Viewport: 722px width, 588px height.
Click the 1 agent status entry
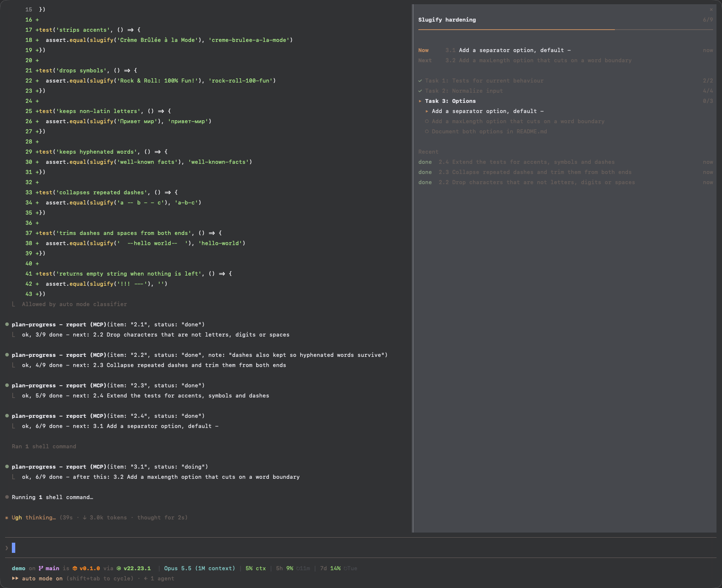(x=162, y=579)
